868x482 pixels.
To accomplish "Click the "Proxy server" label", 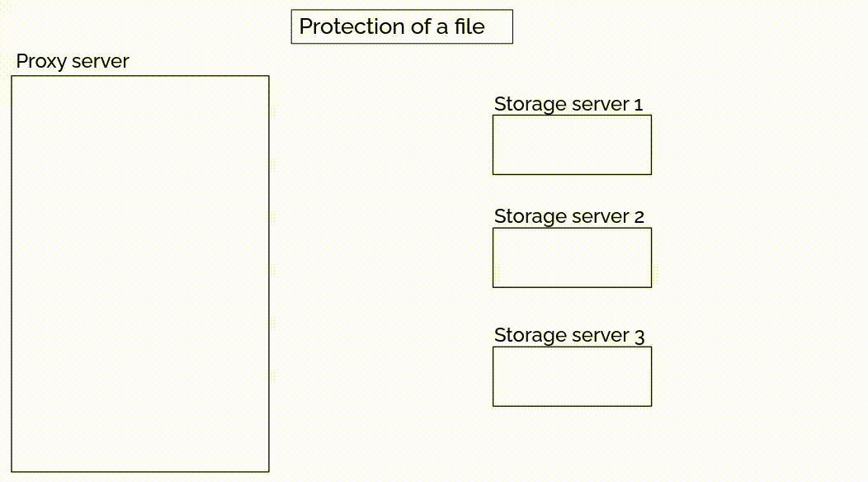I will click(73, 62).
